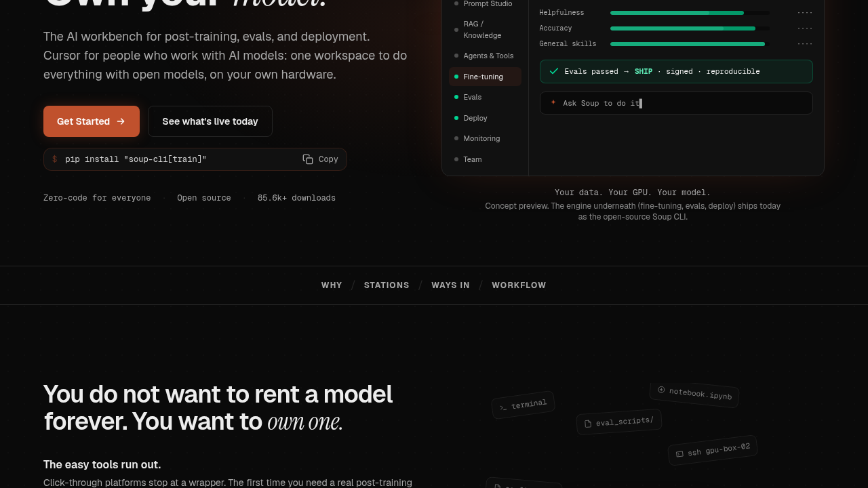This screenshot has width=868, height=488.
Task: Open the WHY section link
Action: (x=332, y=285)
